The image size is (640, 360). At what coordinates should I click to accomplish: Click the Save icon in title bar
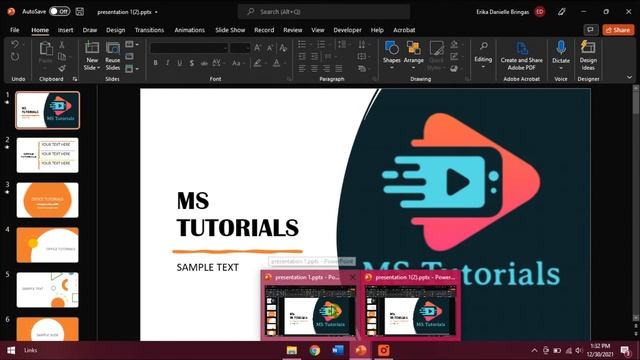pyautogui.click(x=80, y=11)
